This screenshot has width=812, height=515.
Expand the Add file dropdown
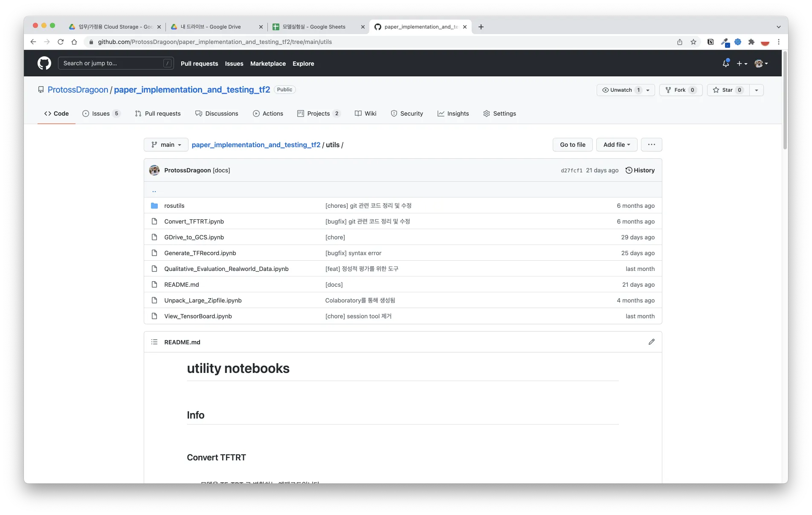point(617,145)
